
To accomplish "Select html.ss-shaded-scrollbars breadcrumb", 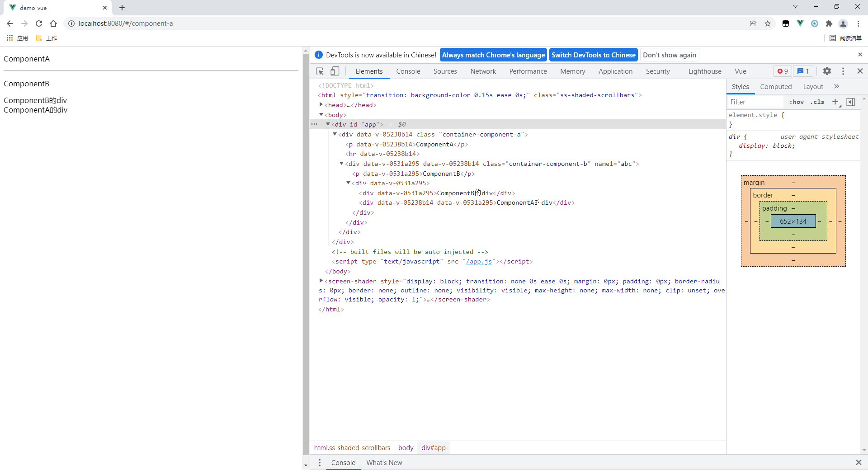I will (x=352, y=447).
